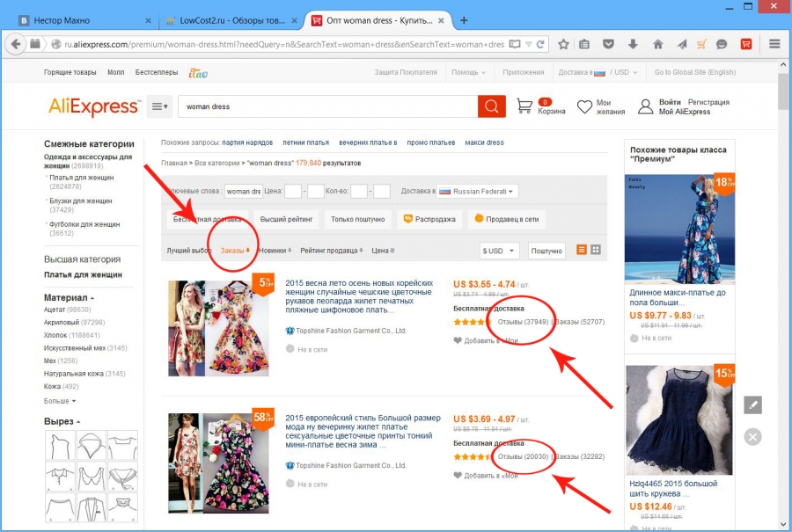Dismiss the floating round X icon
792x532 pixels.
click(752, 437)
